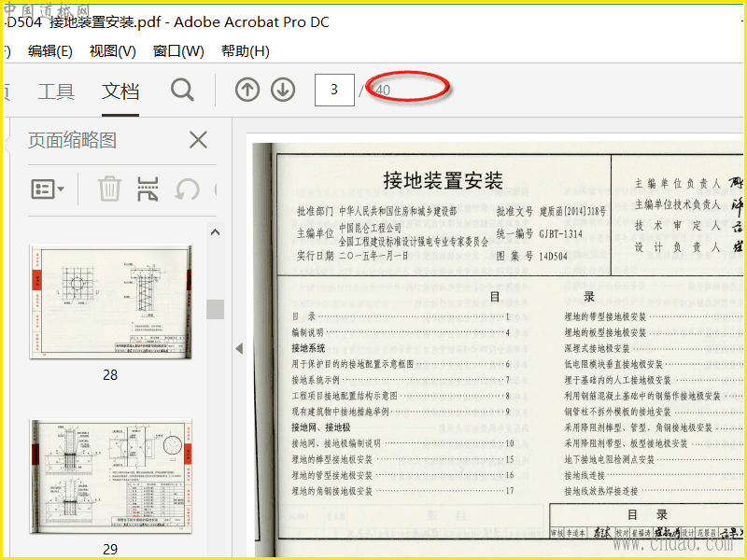
Task: Open the 帮助(H) menu
Action: coord(245,51)
